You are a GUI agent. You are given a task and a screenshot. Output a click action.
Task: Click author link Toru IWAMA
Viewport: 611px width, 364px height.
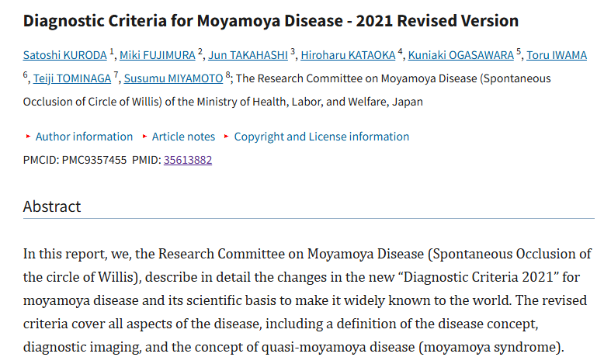point(557,55)
